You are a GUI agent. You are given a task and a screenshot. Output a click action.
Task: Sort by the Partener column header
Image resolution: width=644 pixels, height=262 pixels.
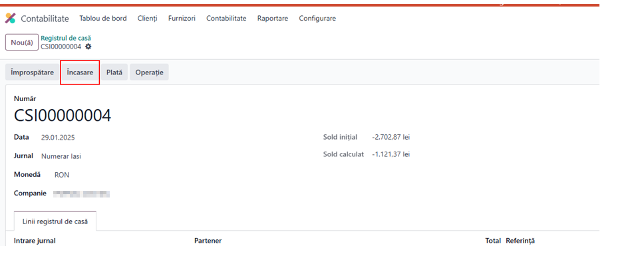(208, 241)
